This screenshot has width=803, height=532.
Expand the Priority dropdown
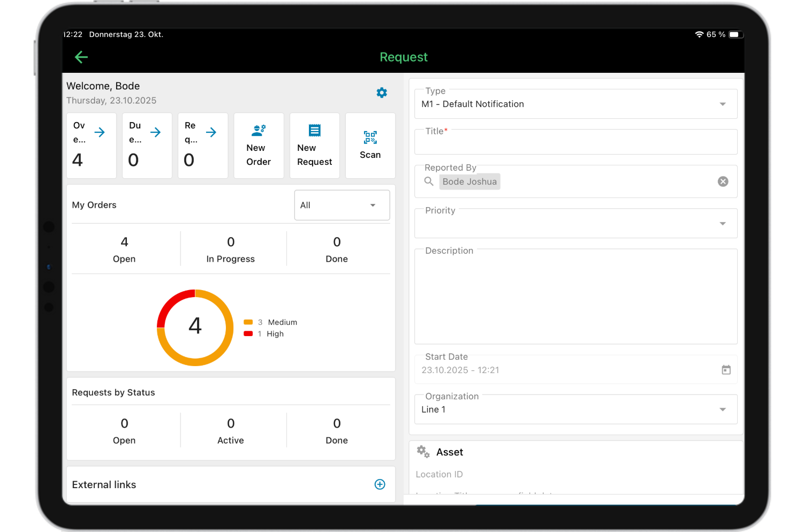(722, 224)
